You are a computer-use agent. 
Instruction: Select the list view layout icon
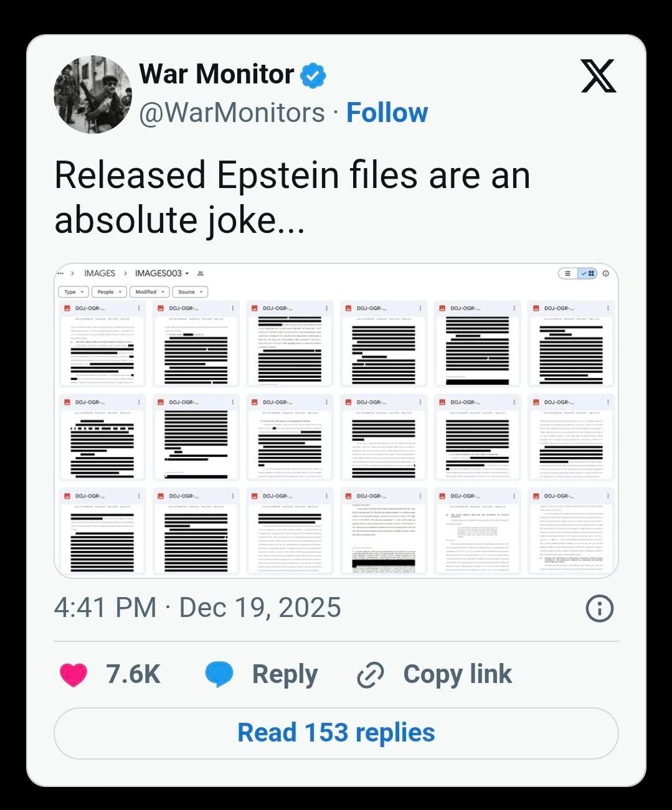568,273
